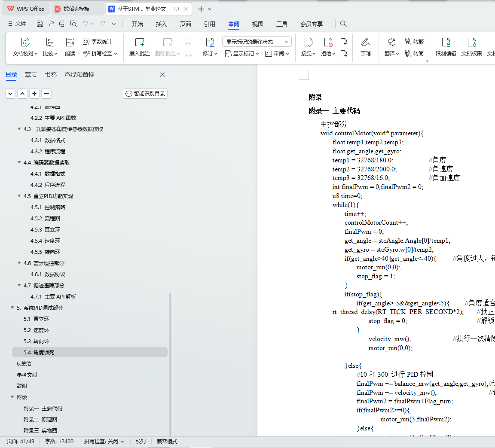
Task: Open print preview icon
Action: pos(73,24)
